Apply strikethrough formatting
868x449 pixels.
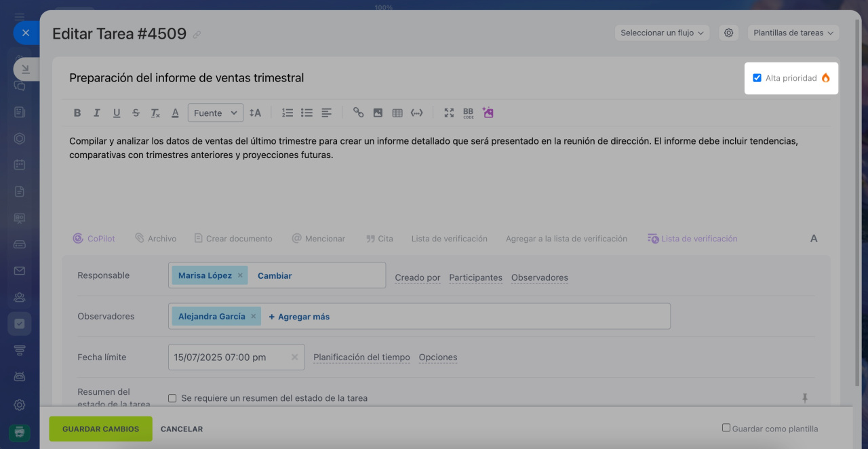click(136, 113)
